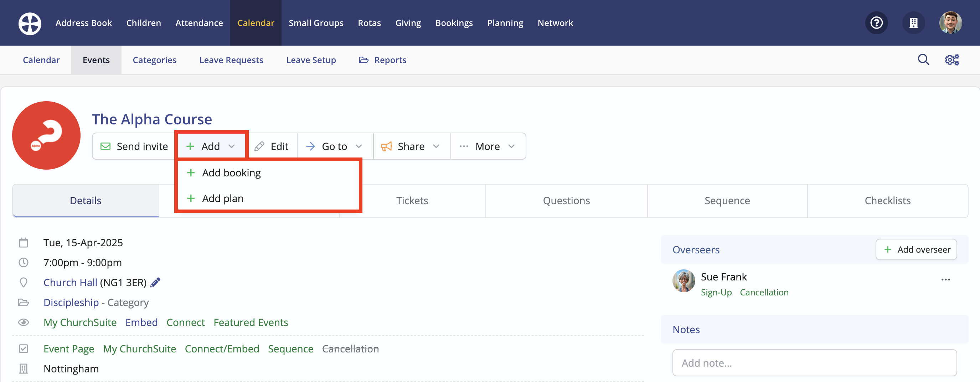Image resolution: width=980 pixels, height=382 pixels.
Task: Select the Tickets tab
Action: pyautogui.click(x=412, y=201)
